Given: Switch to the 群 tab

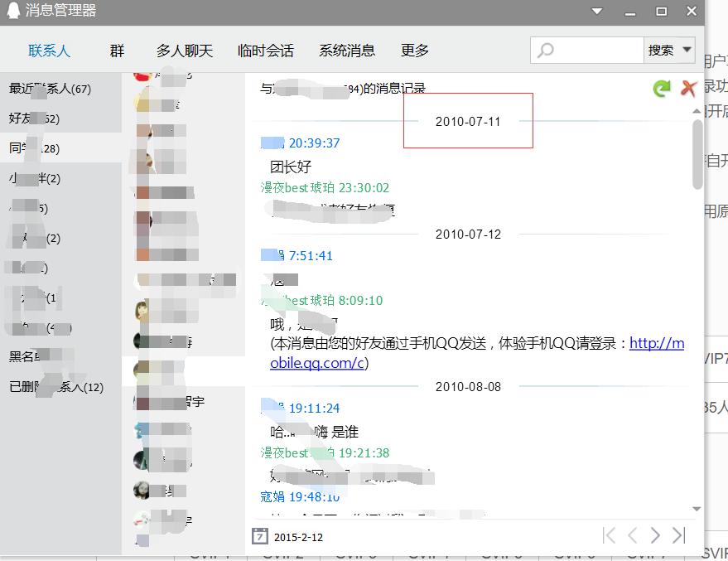Looking at the screenshot, I should (x=116, y=50).
